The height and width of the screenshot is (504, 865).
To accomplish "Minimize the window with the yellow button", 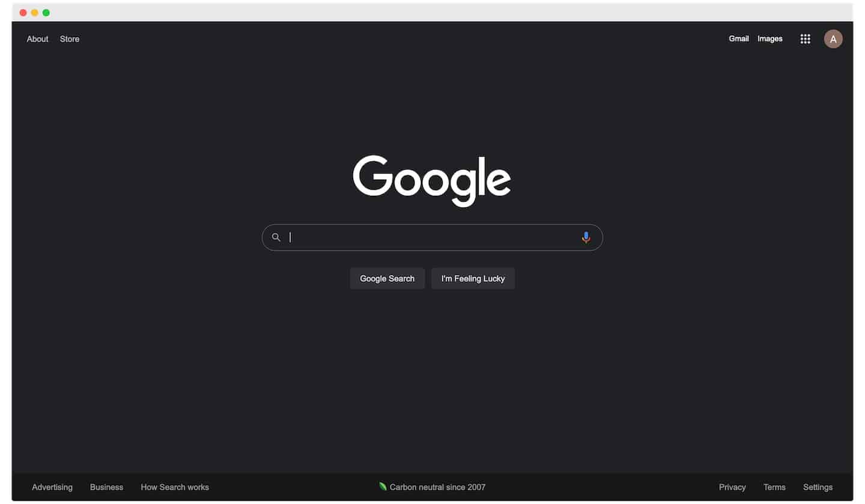I will (x=35, y=13).
